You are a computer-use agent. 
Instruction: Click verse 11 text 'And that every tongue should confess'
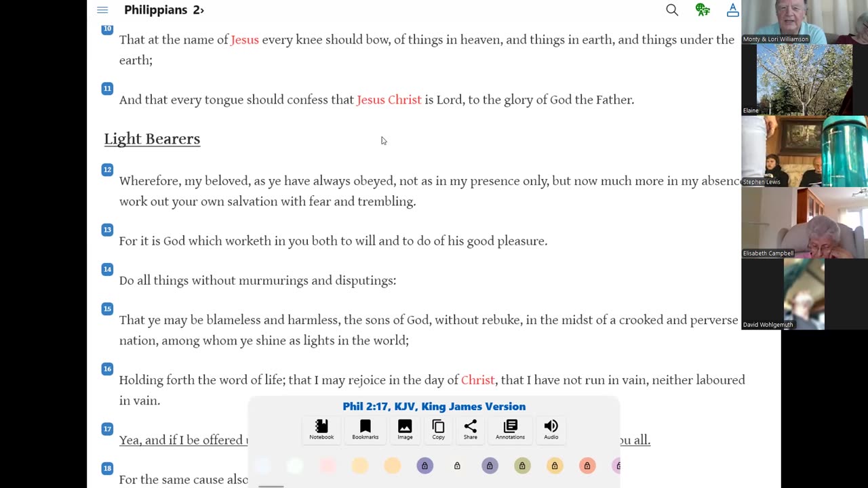(376, 100)
